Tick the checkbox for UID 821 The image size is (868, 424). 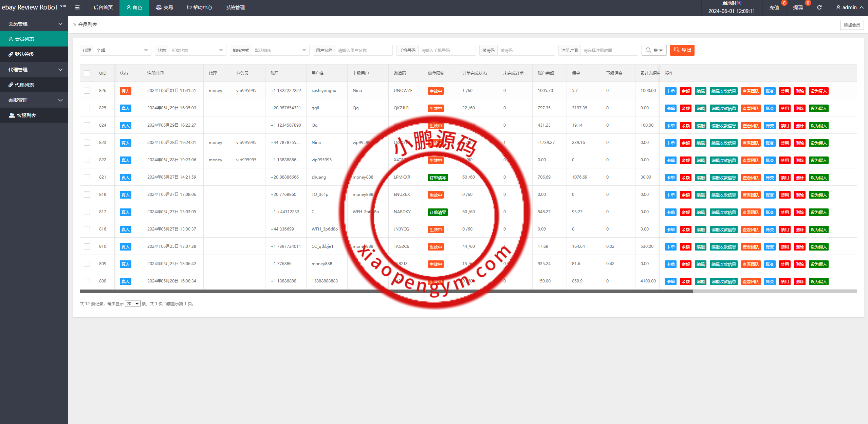87,177
